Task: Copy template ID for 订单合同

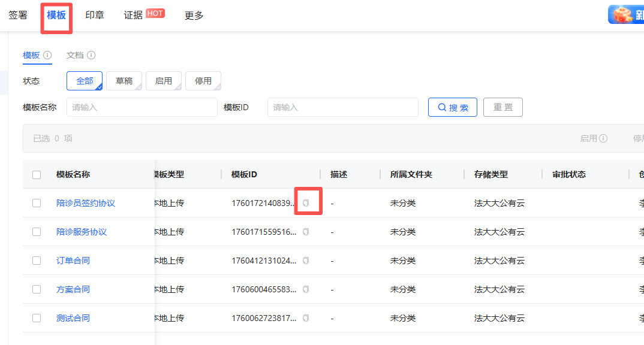Action: point(306,261)
